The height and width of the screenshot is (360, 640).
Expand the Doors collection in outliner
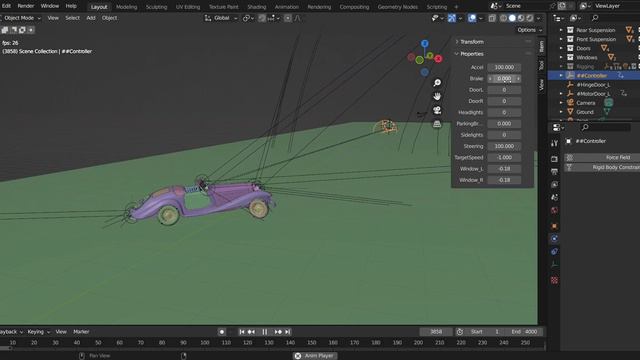(x=561, y=48)
